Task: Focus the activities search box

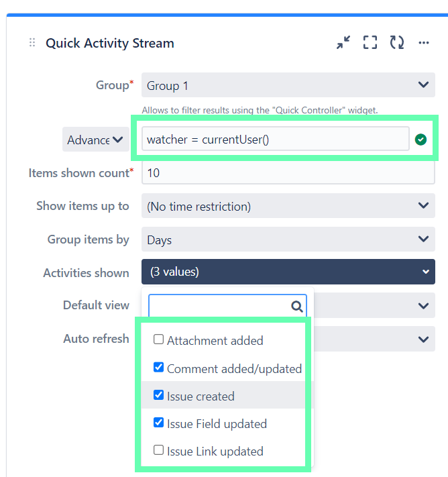Action: (227, 306)
